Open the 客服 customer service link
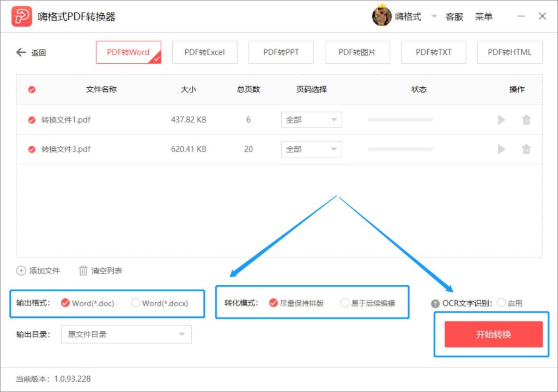 (454, 17)
